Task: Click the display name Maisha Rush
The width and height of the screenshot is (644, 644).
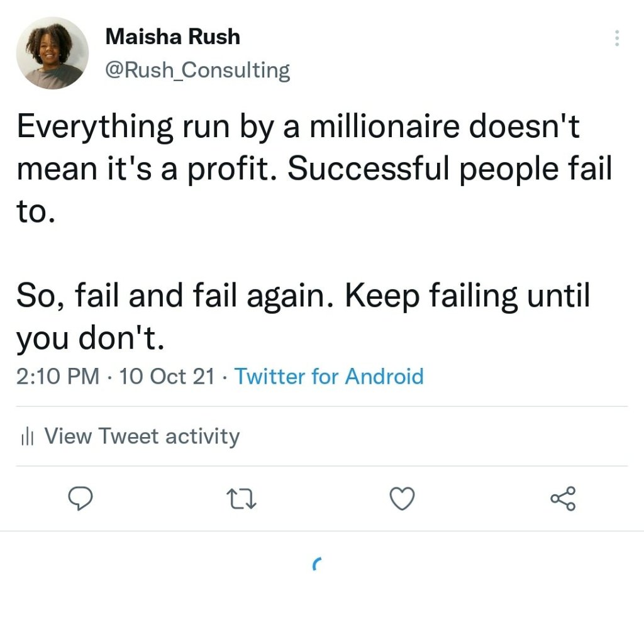Action: (x=173, y=36)
